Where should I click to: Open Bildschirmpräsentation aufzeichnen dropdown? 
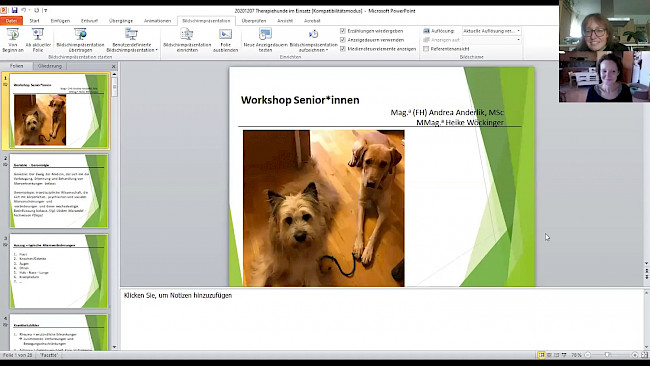coord(313,40)
